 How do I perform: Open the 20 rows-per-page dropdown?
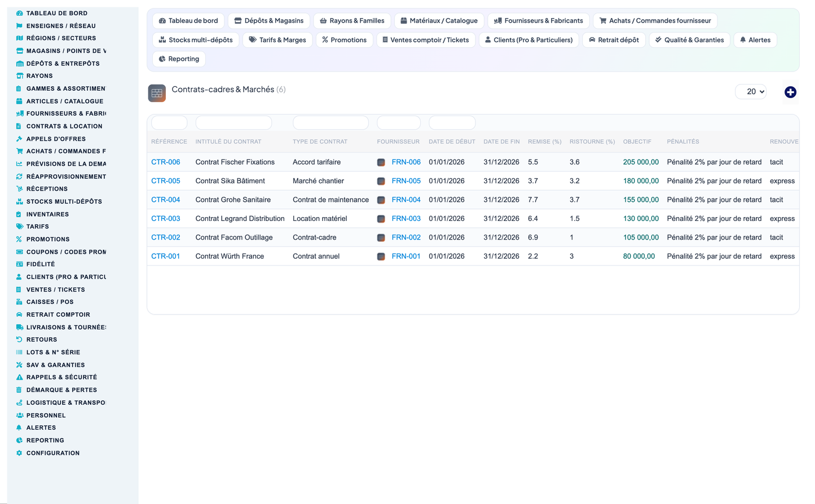[x=751, y=91]
